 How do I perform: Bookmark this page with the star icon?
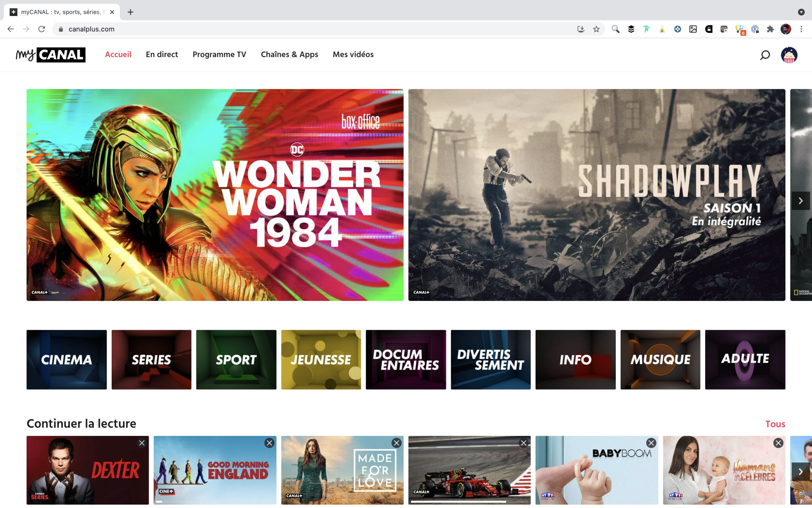tap(596, 29)
